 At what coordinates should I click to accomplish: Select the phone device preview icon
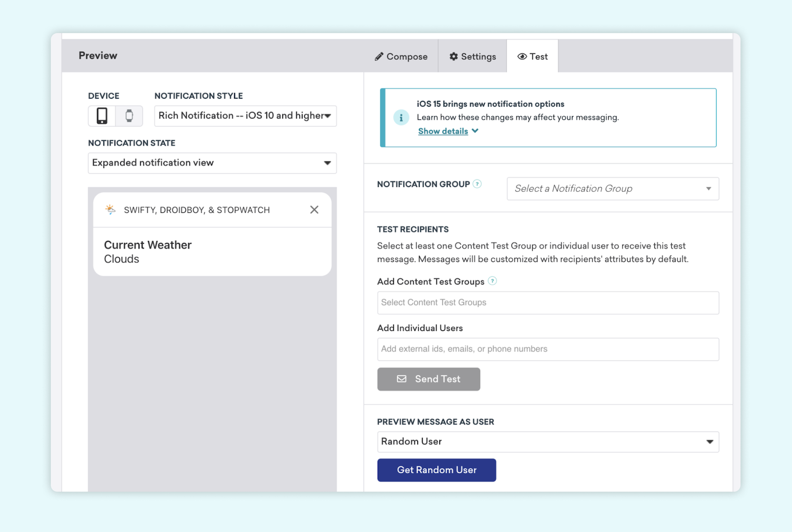point(102,116)
